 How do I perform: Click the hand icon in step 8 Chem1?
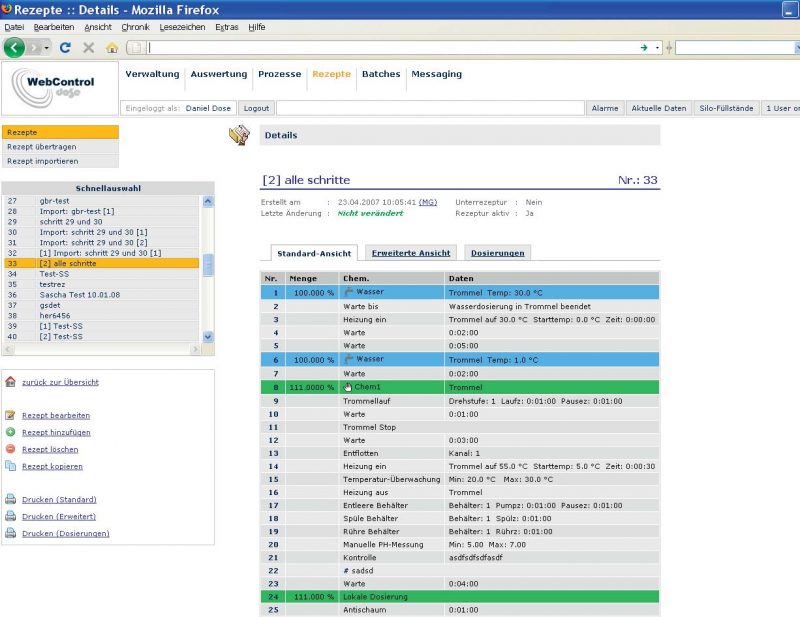tap(348, 387)
